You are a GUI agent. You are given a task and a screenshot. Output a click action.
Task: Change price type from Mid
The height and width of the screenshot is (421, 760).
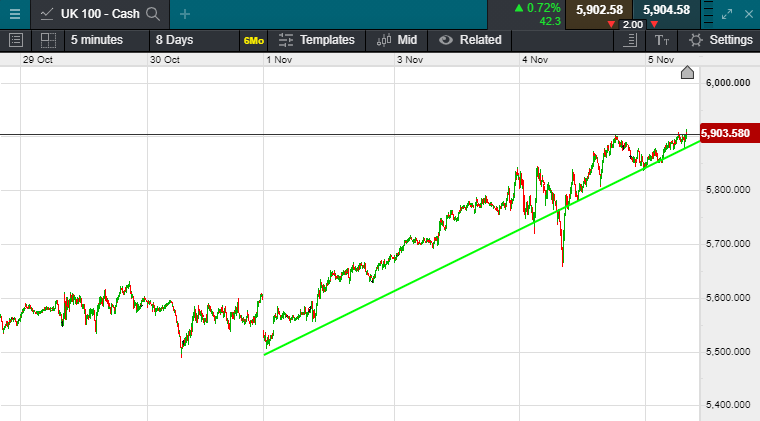click(407, 40)
